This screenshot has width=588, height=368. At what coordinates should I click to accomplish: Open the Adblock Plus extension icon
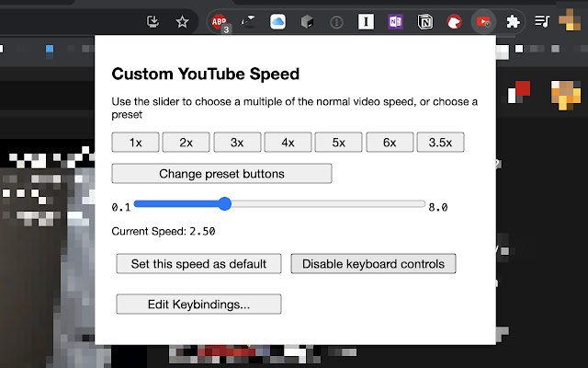pos(219,22)
